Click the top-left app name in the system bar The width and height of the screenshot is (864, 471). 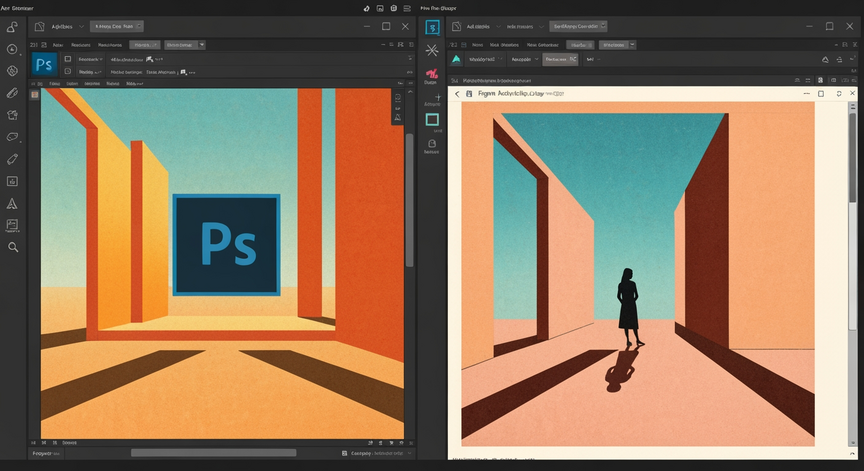[x=17, y=8]
